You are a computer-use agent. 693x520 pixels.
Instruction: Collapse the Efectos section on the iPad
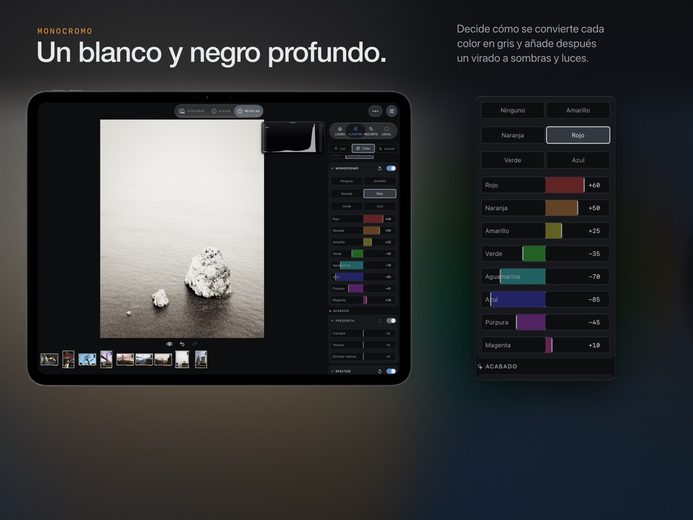(341, 372)
